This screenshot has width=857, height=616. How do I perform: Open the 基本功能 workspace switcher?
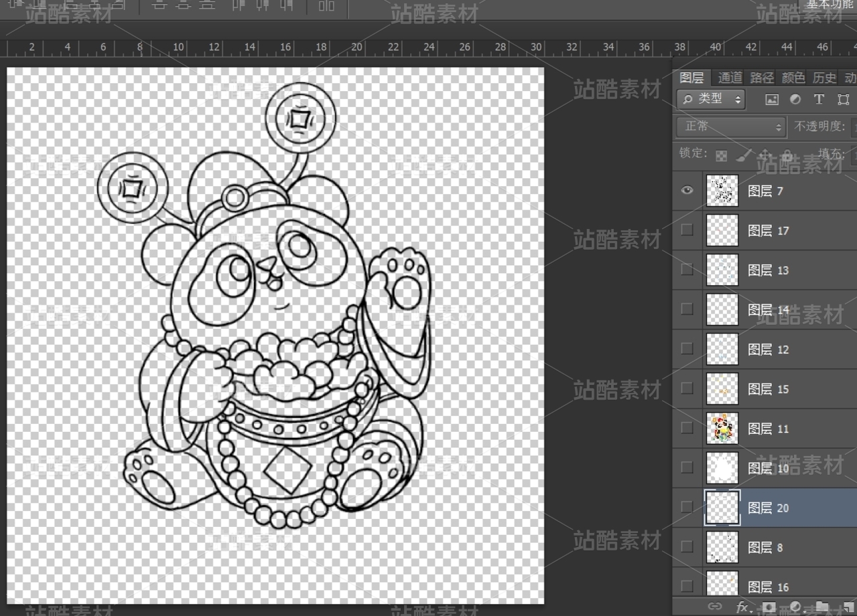tap(830, 4)
